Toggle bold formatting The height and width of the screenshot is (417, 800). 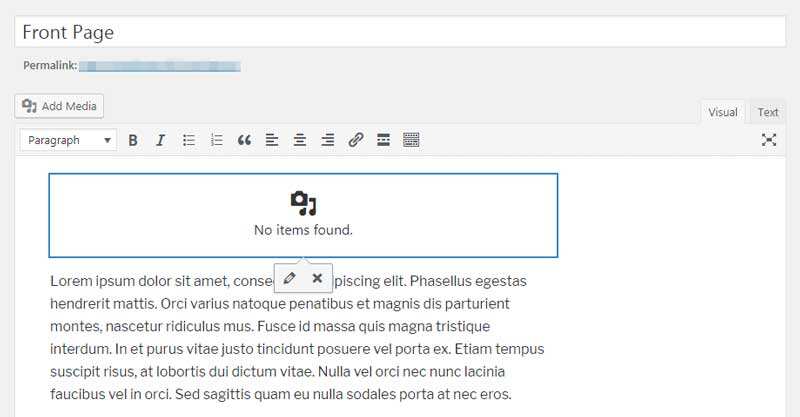pos(133,140)
